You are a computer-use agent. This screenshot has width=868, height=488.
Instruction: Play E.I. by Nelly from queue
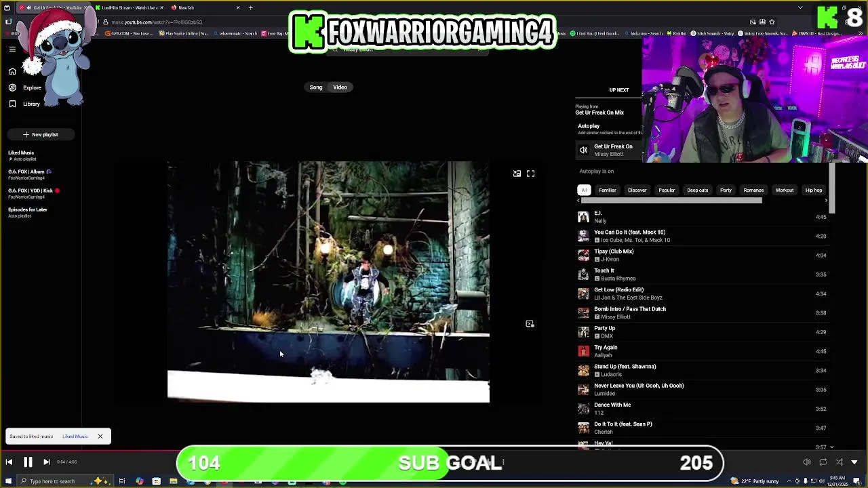pos(701,217)
